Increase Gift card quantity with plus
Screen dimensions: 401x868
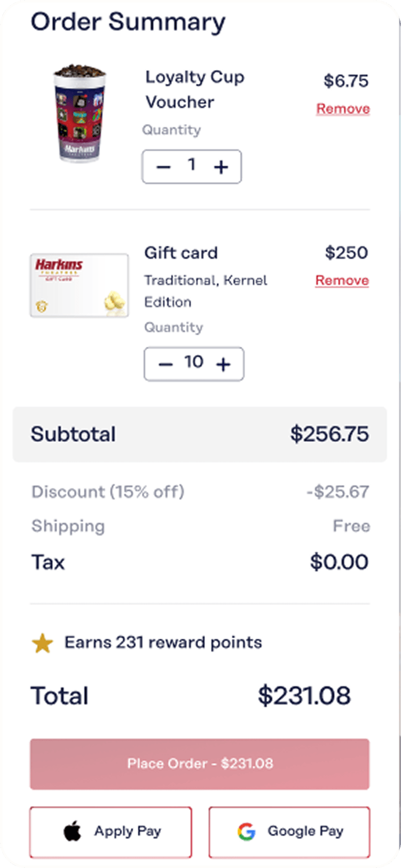coord(223,365)
